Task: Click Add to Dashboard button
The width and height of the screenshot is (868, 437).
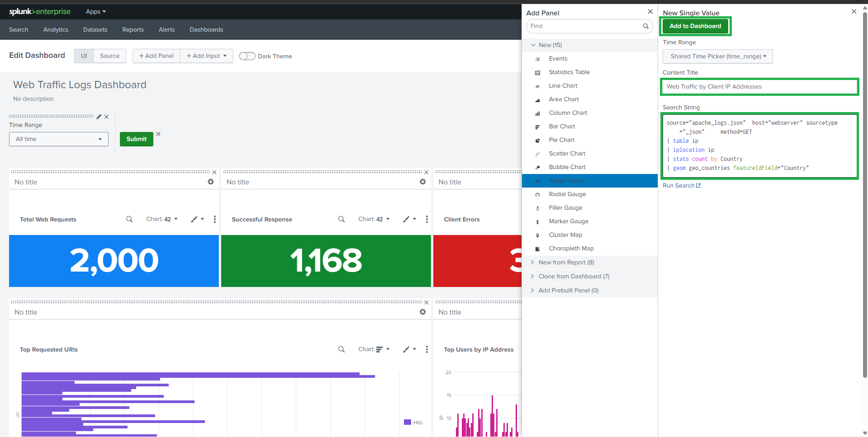Action: pyautogui.click(x=695, y=26)
